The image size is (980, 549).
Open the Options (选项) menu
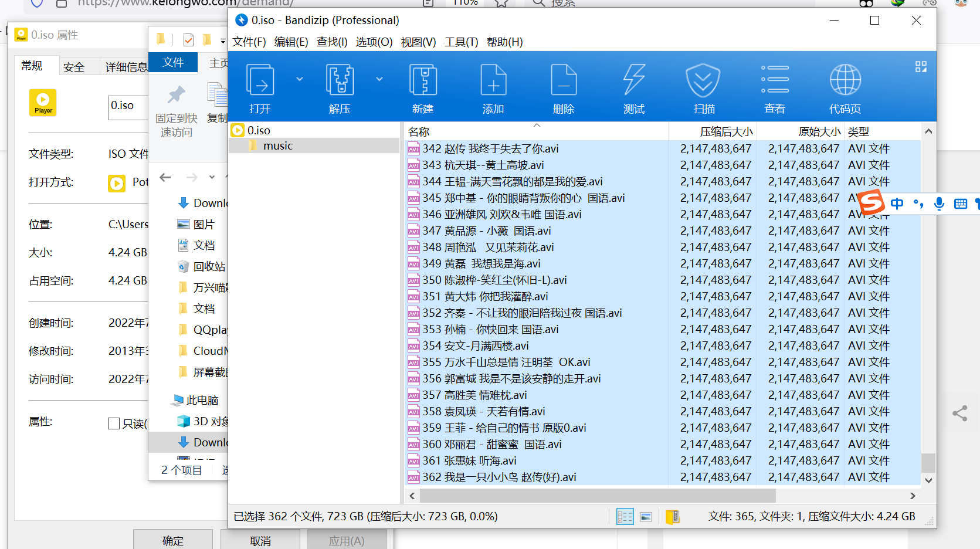coord(374,42)
